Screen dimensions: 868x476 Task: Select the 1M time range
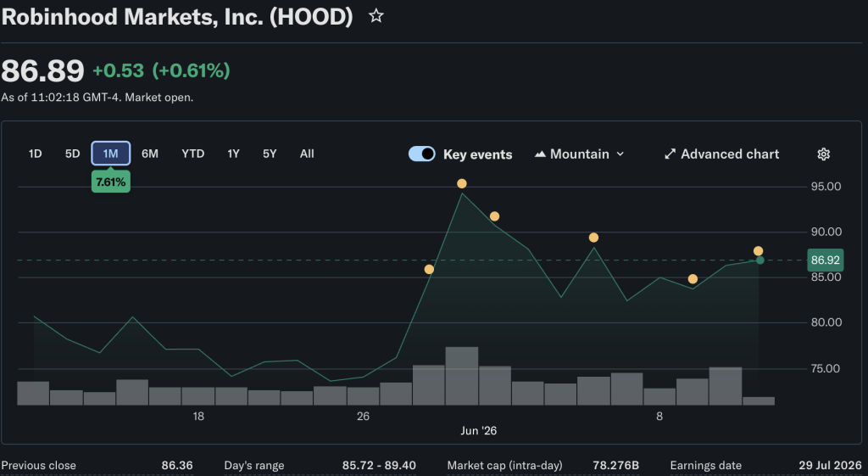coord(111,154)
